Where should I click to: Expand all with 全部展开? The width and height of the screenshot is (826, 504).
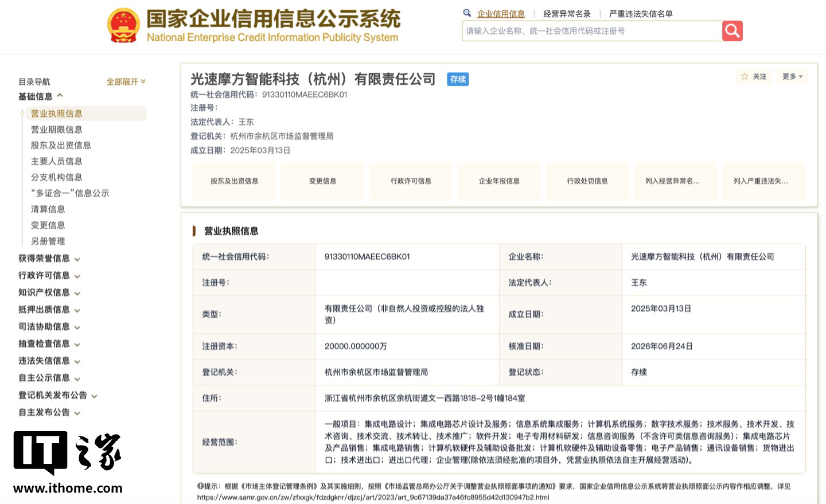coord(126,81)
